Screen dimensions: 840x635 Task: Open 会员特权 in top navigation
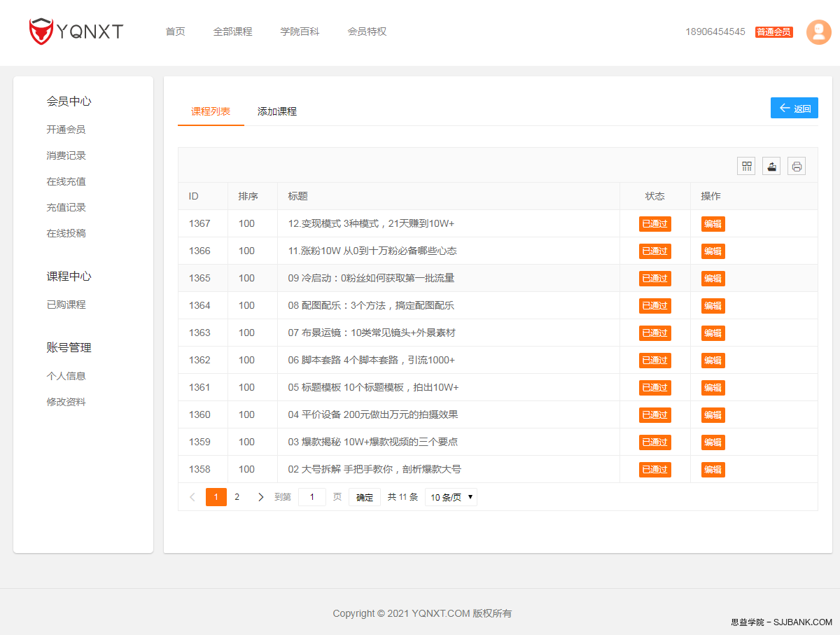point(367,32)
